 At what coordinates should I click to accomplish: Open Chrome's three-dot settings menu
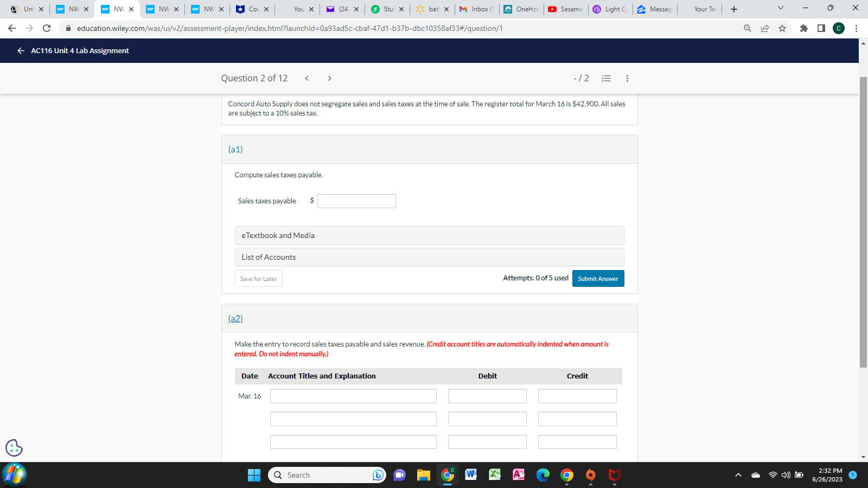tap(856, 28)
